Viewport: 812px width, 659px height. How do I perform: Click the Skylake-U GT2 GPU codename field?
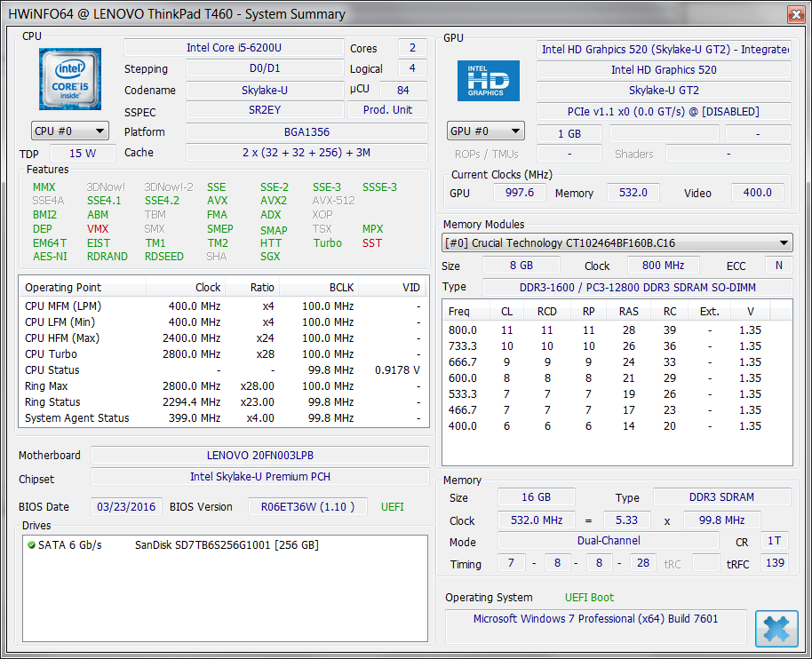(664, 91)
